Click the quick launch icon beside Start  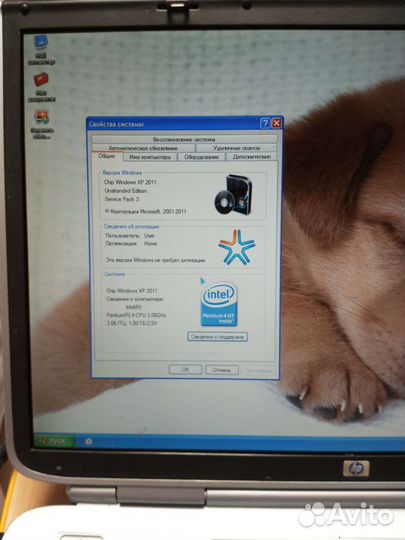[89, 442]
